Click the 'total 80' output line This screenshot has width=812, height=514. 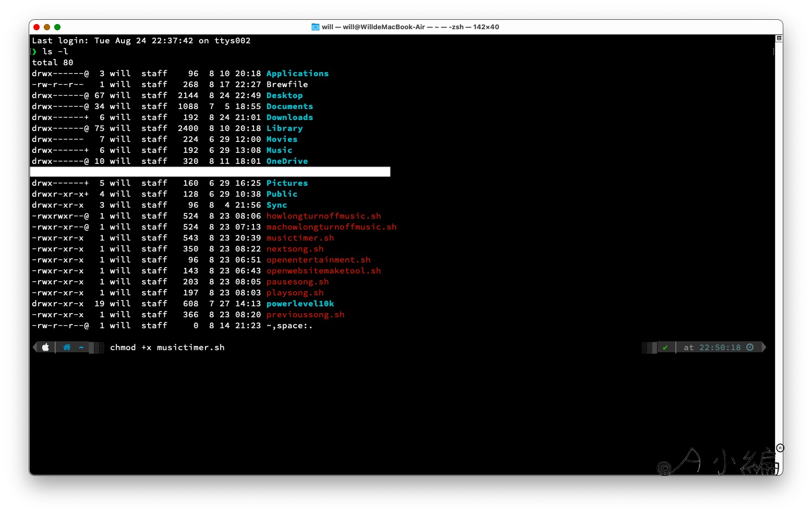click(x=52, y=63)
